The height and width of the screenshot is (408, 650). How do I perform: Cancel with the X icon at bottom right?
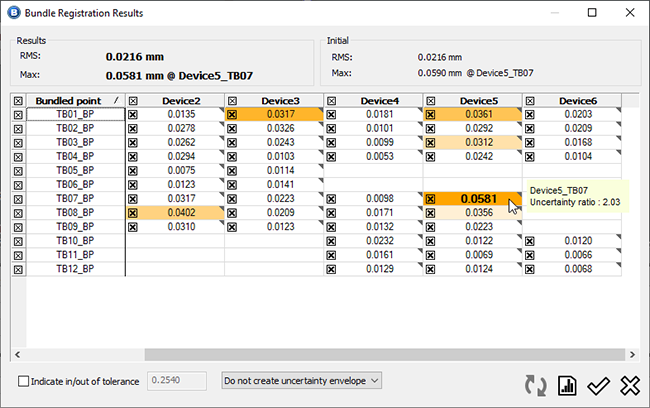[x=629, y=384]
